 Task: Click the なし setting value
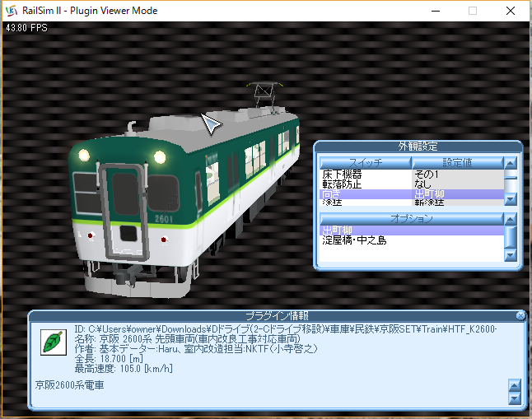(422, 184)
